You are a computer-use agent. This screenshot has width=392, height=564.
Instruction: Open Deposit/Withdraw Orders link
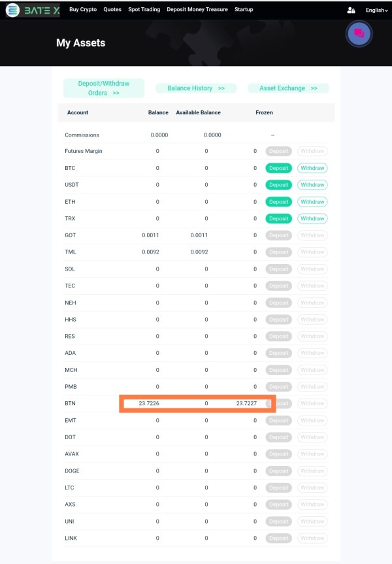pyautogui.click(x=104, y=88)
